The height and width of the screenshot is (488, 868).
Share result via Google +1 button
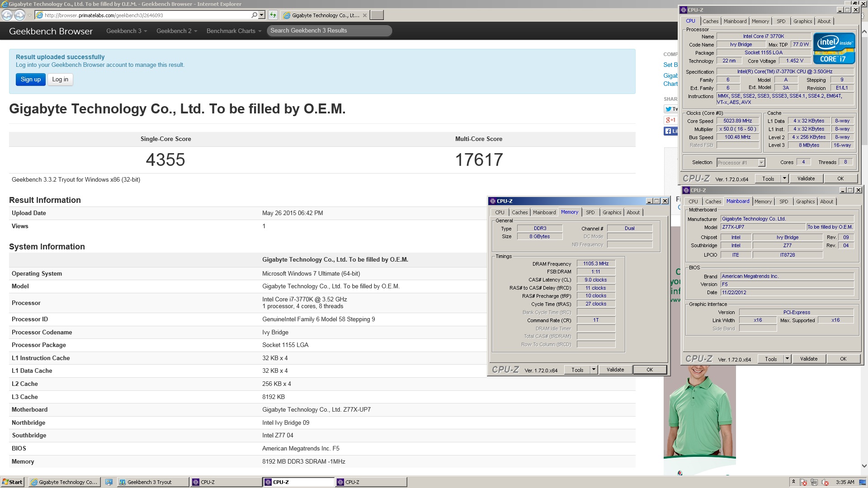670,120
